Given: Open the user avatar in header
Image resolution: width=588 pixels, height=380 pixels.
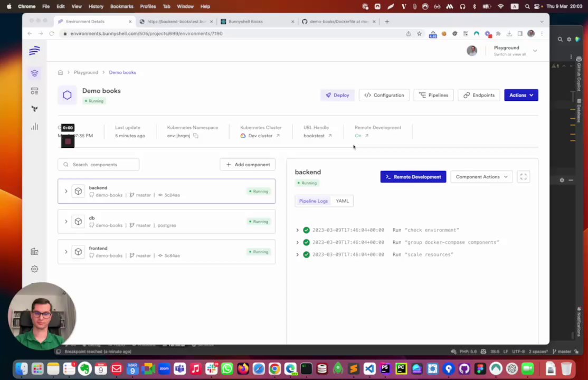Looking at the screenshot, I should [472, 51].
